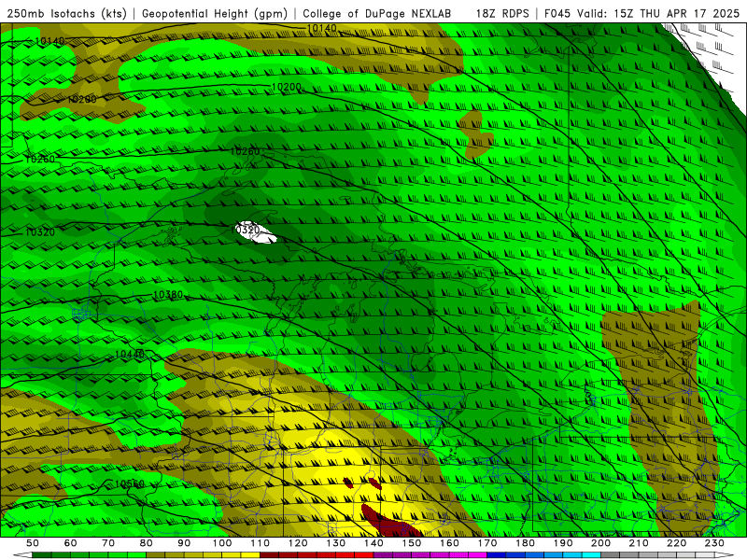Click the white below-50-knot wind patch
Screen dimensions: 747x560
(258, 233)
